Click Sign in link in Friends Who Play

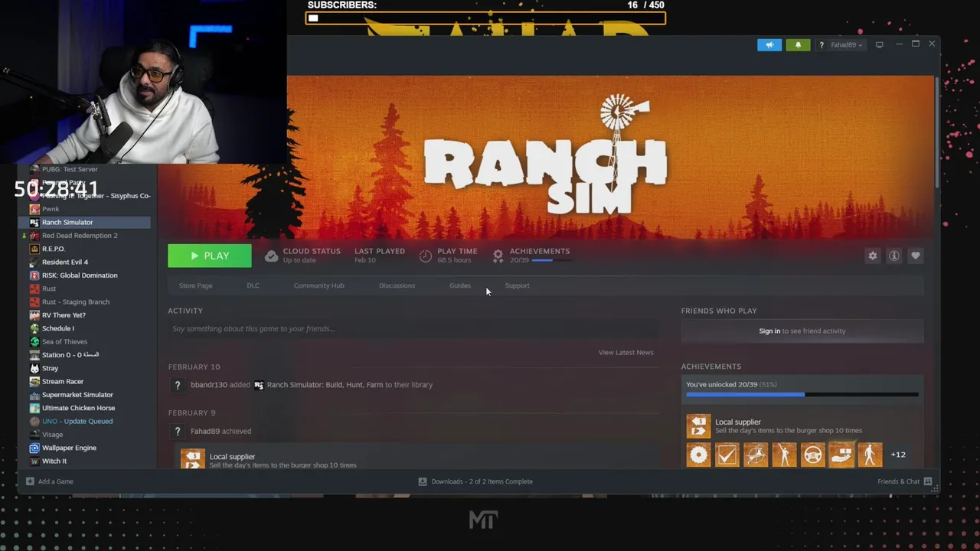coord(769,331)
